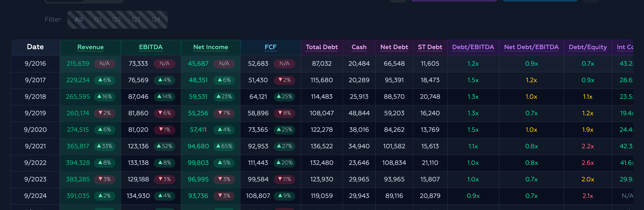Click revenue value 394,328
This screenshot has width=644, height=210.
click(78, 163)
